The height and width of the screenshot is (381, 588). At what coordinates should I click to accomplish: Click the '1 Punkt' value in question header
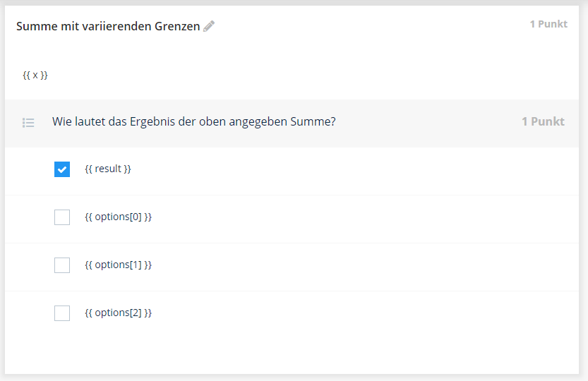(x=543, y=121)
